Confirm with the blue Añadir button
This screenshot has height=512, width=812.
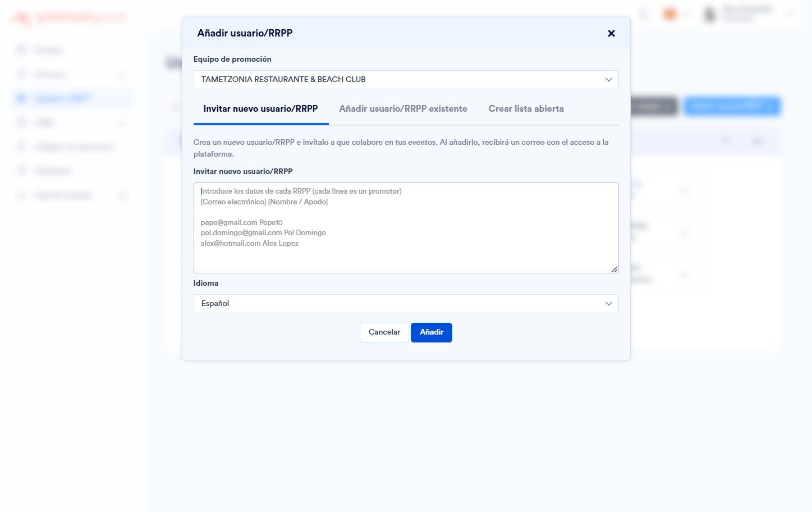(432, 332)
